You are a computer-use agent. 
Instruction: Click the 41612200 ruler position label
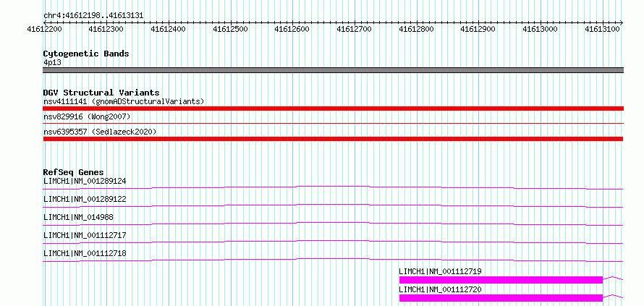44,29
